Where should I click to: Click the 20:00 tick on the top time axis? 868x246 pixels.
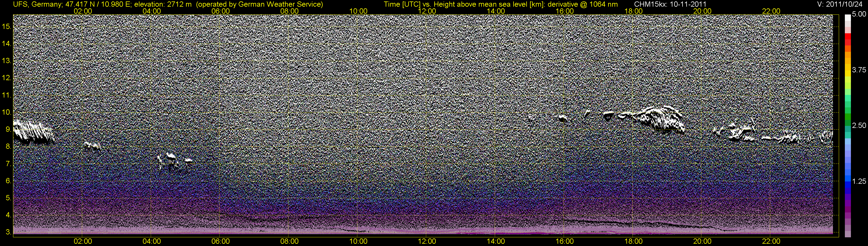[x=702, y=11]
